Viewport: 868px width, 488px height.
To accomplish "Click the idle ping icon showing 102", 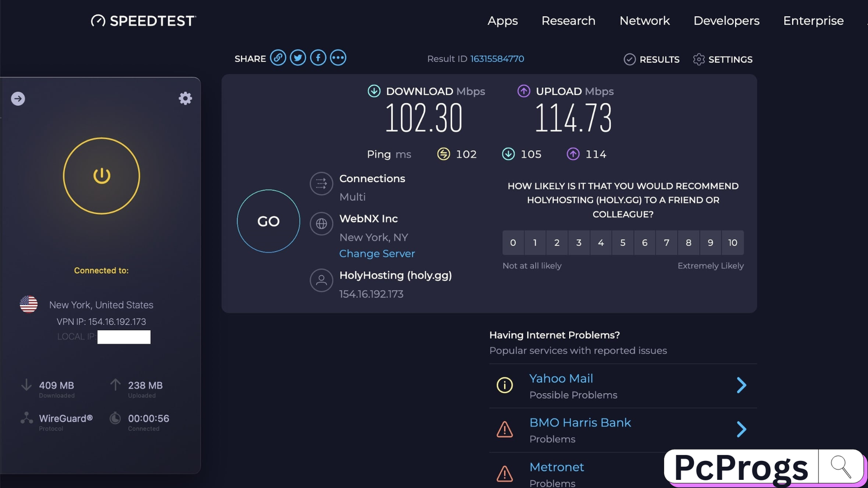I will click(443, 154).
